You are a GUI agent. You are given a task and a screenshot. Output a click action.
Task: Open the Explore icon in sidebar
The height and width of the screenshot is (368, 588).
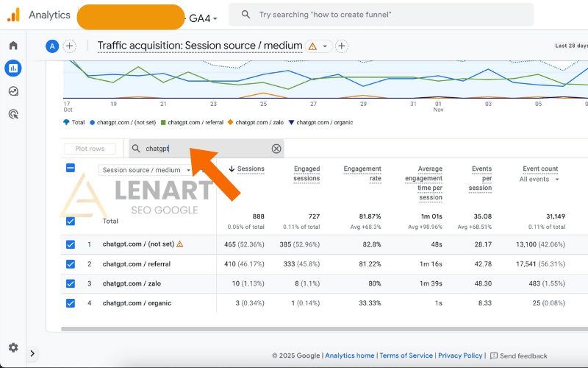click(x=12, y=91)
